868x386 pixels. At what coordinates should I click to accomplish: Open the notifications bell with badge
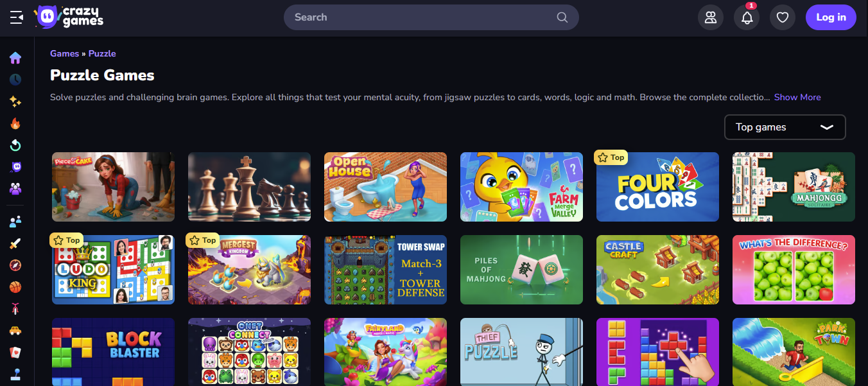746,17
